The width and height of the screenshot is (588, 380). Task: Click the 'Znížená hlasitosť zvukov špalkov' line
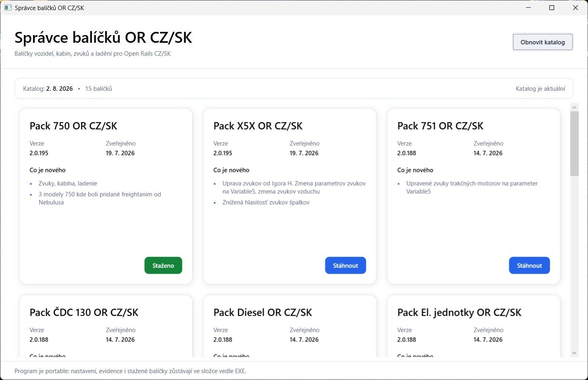tap(266, 203)
